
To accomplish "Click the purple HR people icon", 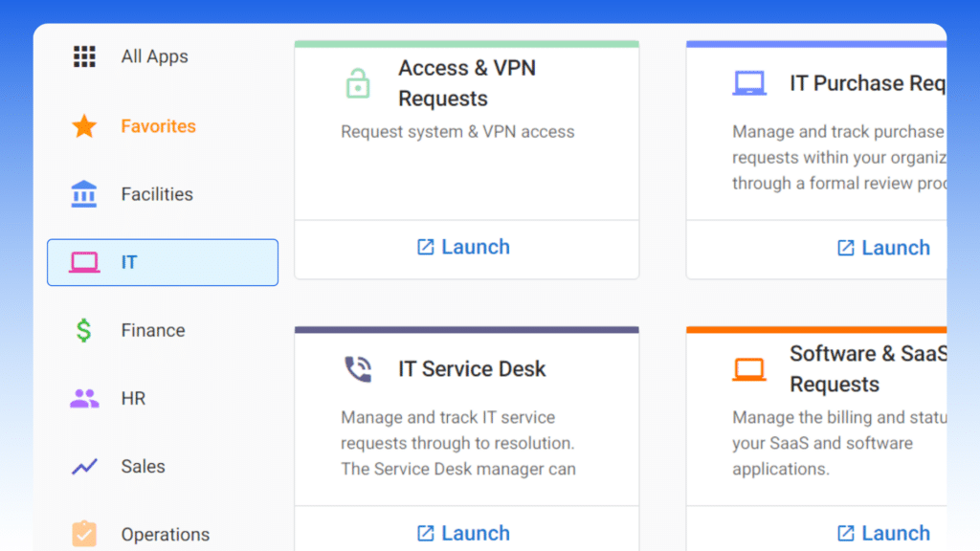I will pyautogui.click(x=84, y=399).
